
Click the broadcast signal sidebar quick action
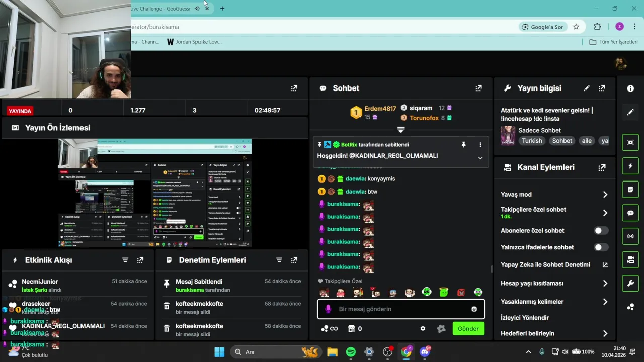[x=630, y=236]
